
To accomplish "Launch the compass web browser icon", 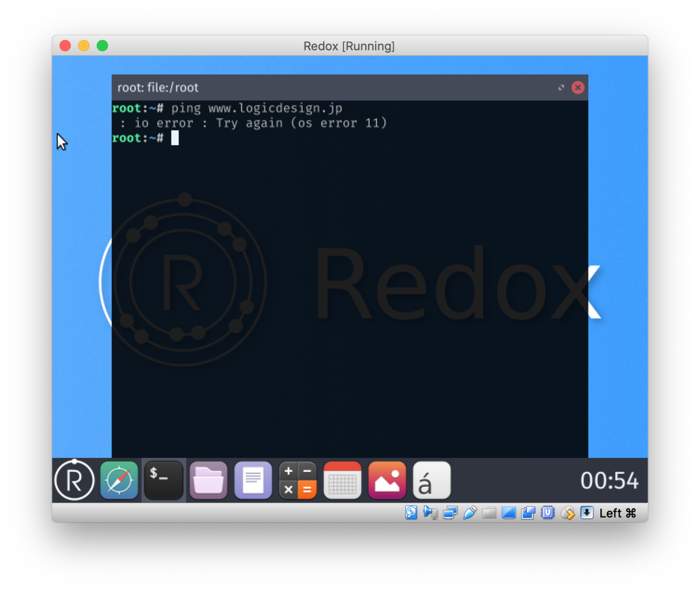I will click(119, 480).
